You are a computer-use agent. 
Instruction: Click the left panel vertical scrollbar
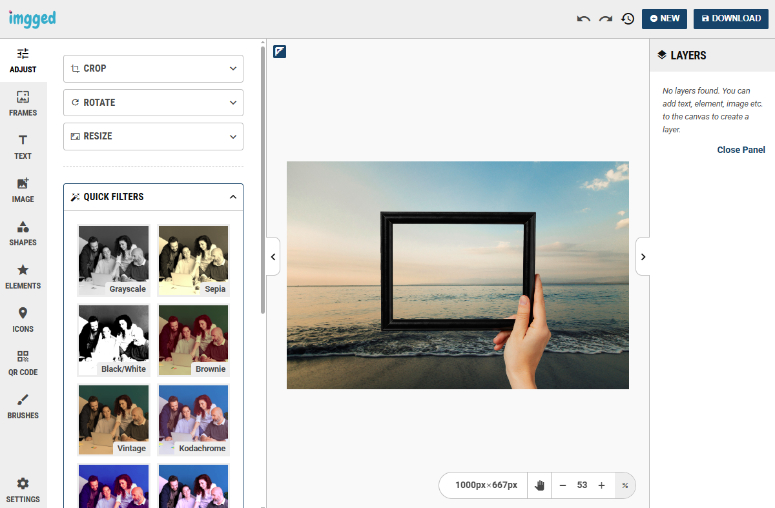(x=263, y=179)
